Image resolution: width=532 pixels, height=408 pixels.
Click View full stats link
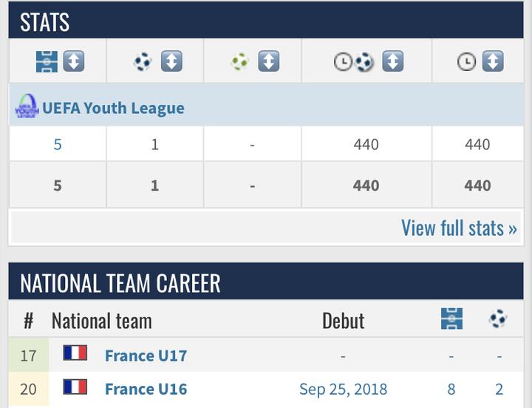[x=458, y=228]
